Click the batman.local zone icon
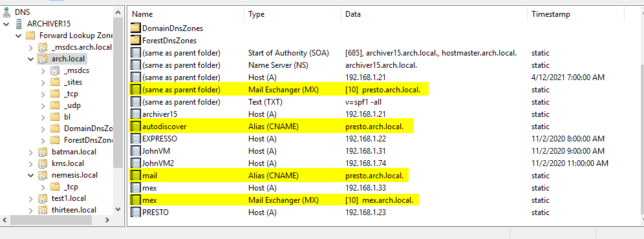This screenshot has height=239, width=644. click(43, 152)
